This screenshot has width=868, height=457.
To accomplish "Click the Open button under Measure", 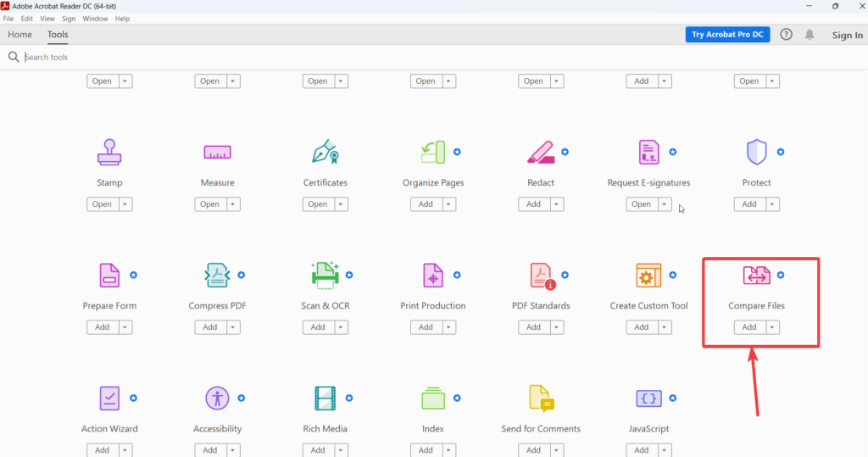I will point(210,203).
